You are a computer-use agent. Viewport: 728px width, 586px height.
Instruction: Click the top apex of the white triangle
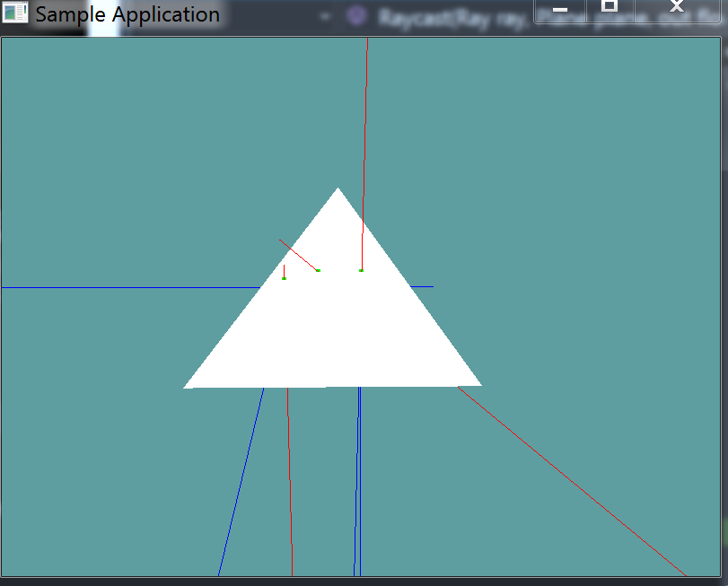(x=338, y=189)
